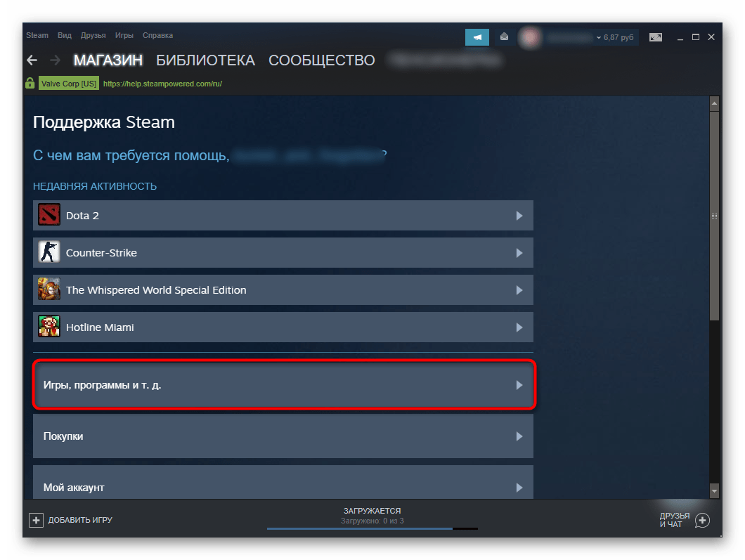Expand the Dota 2 row arrow
Screen dimensions: 745x560
pos(519,216)
